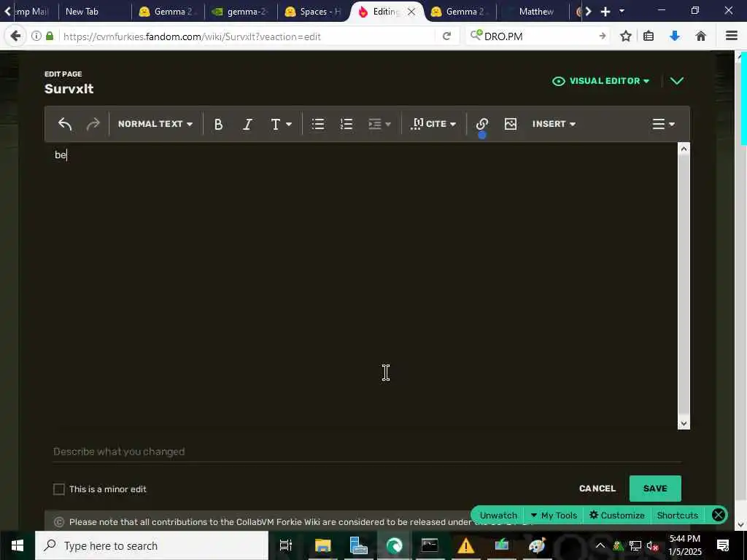
Task: Switch to the gemma-2 tab
Action: tap(241, 12)
